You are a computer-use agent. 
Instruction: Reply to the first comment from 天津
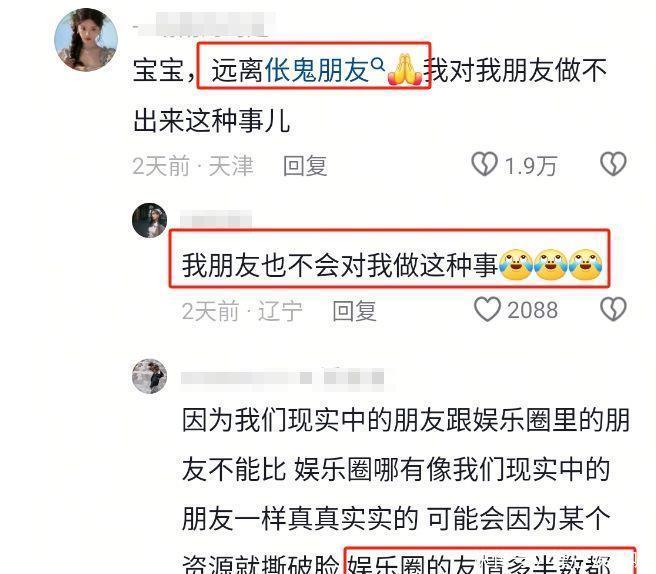click(305, 166)
